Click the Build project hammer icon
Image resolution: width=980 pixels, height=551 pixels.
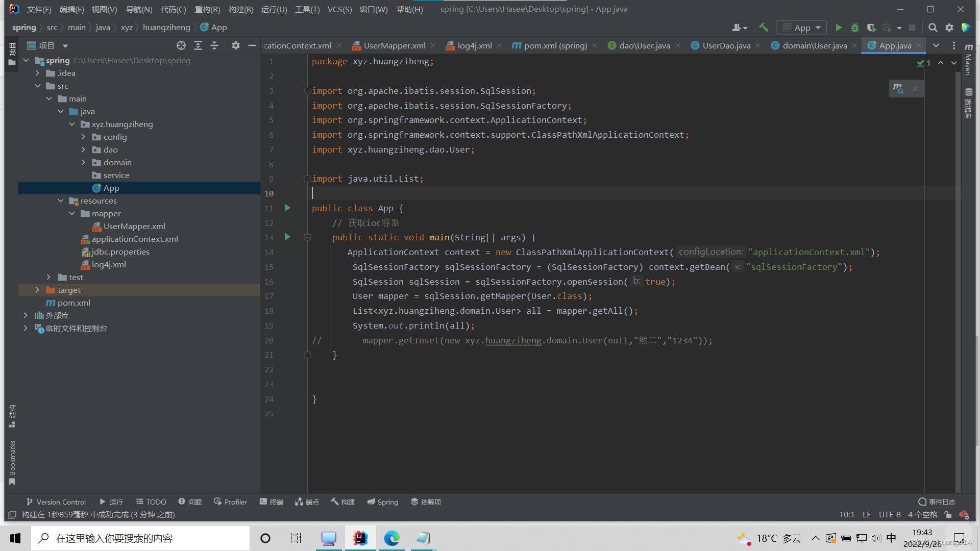pyautogui.click(x=764, y=28)
